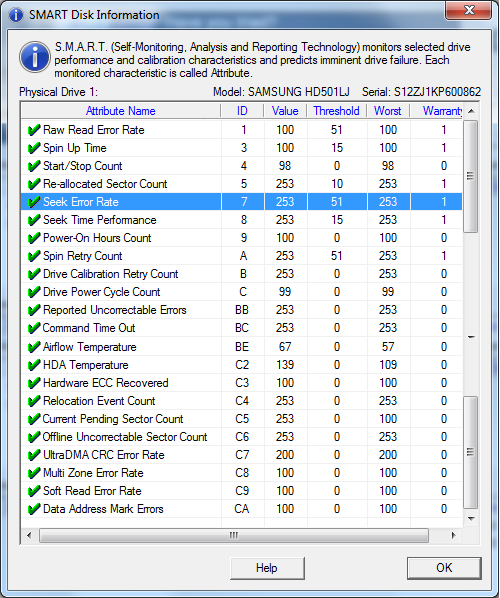Click the check icon for Hardware ECC Recovered
The height and width of the screenshot is (598, 500).
[34, 383]
